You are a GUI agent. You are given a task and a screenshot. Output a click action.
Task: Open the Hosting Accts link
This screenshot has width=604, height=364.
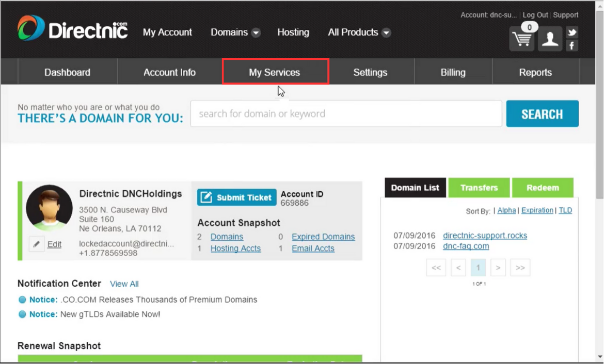(x=236, y=248)
